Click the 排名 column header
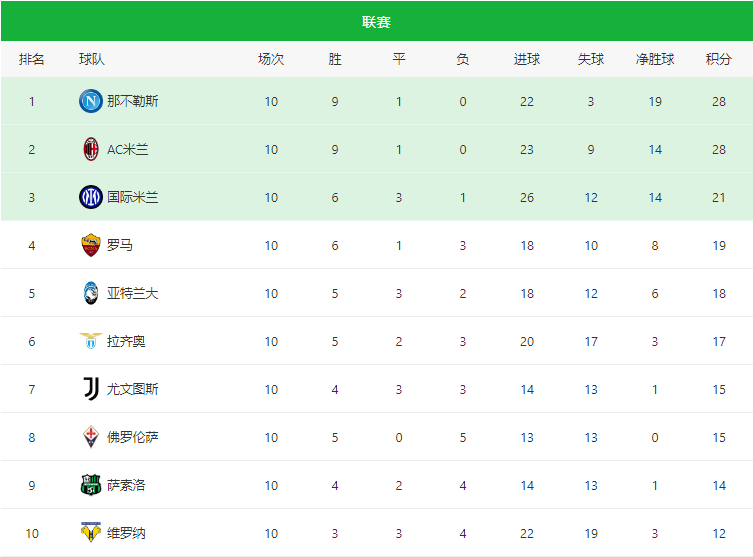753x557 pixels. tap(32, 59)
